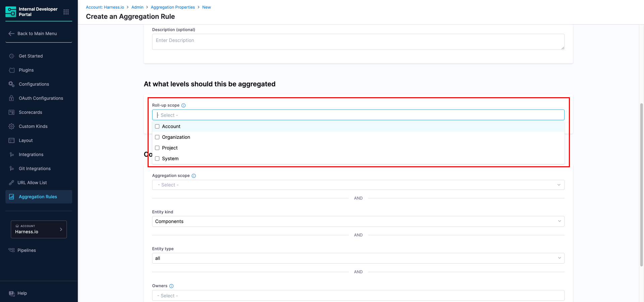Viewport: 644px width, 302px height.
Task: Tick the Project checkbox
Action: click(157, 148)
